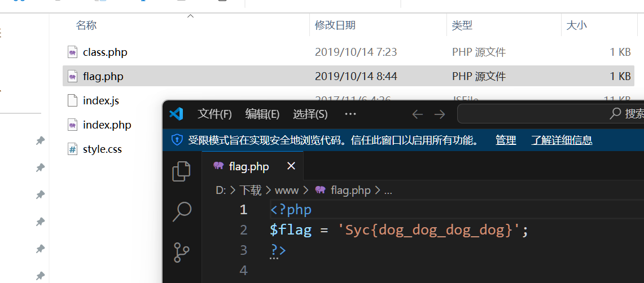Open the 选择(S) menu
644x283 pixels.
(310, 114)
